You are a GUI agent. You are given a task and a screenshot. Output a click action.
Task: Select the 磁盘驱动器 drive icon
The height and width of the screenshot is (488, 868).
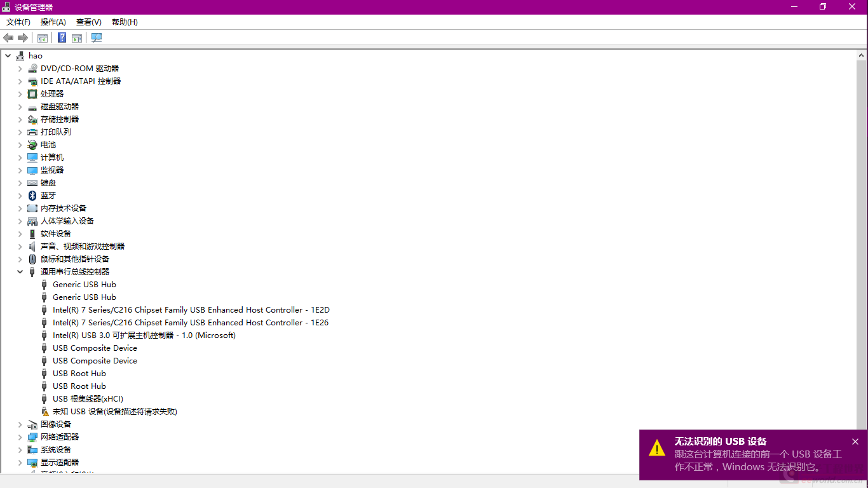(x=32, y=107)
